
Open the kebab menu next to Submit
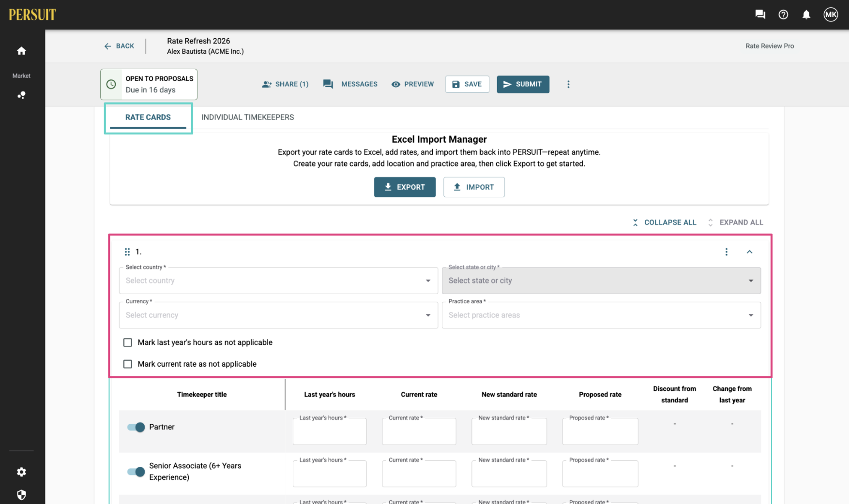[x=568, y=84]
